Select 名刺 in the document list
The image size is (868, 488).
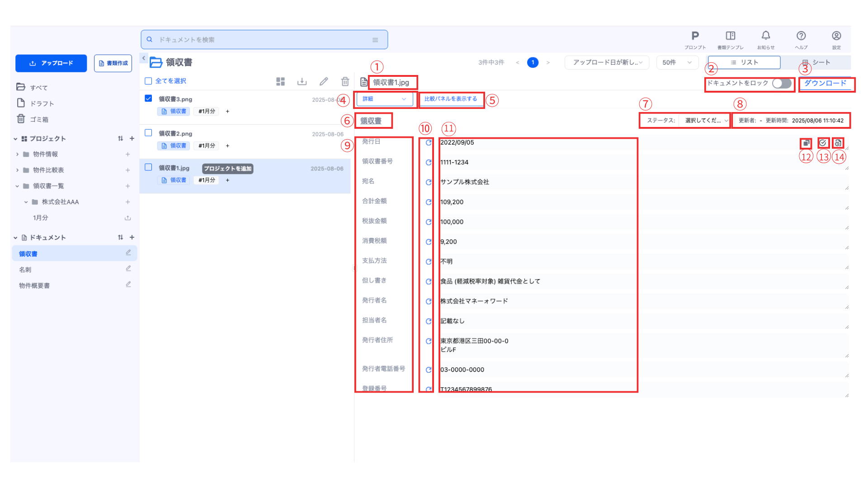point(25,270)
